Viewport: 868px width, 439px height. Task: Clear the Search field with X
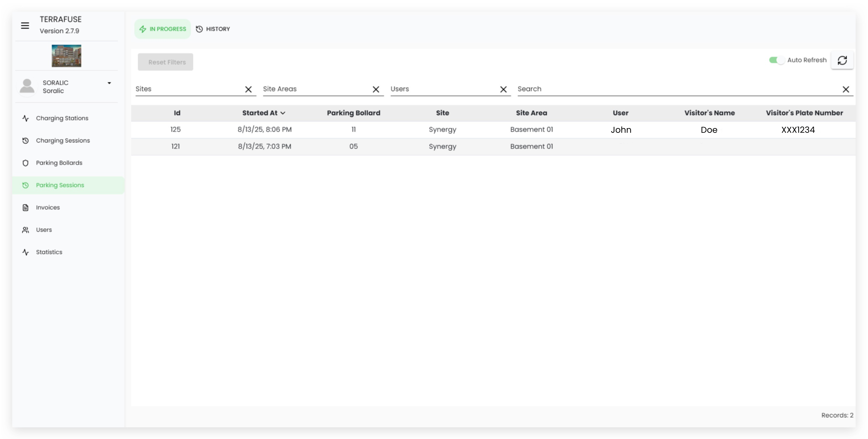(x=845, y=89)
